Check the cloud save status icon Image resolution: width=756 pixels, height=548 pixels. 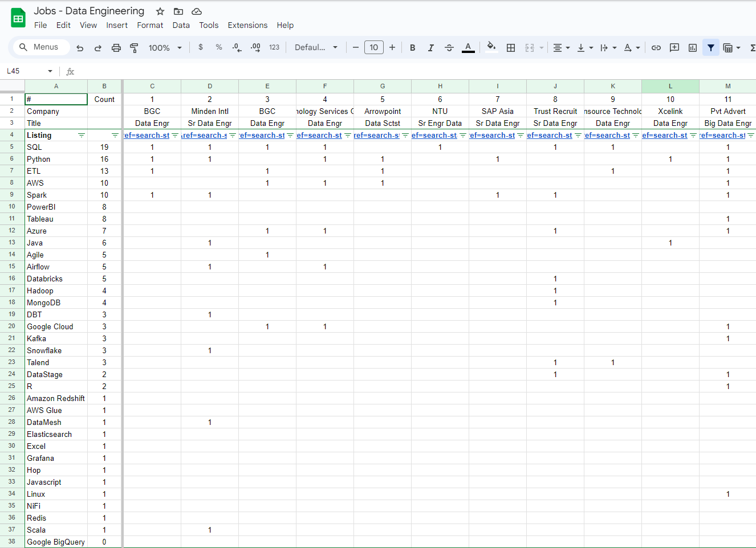197,11
